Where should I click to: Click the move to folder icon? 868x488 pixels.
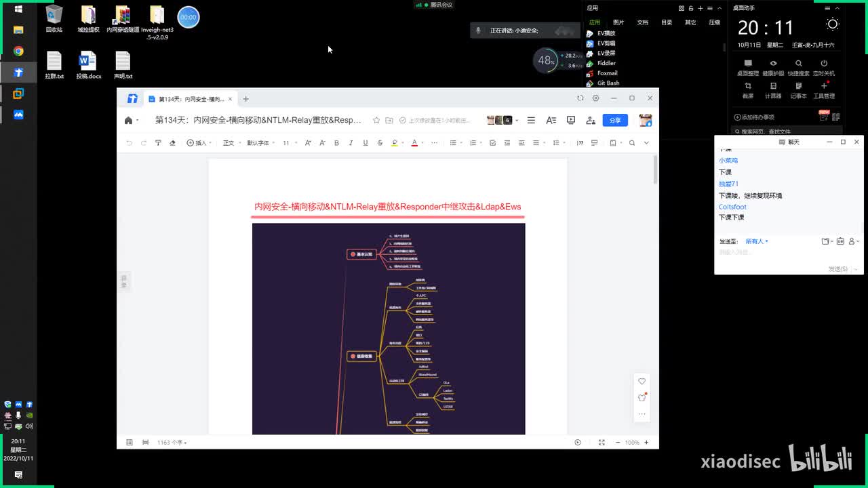coord(389,120)
